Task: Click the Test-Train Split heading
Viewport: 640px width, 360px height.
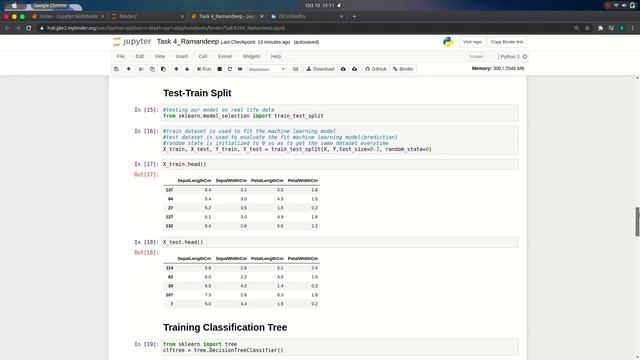Action: pyautogui.click(x=197, y=93)
